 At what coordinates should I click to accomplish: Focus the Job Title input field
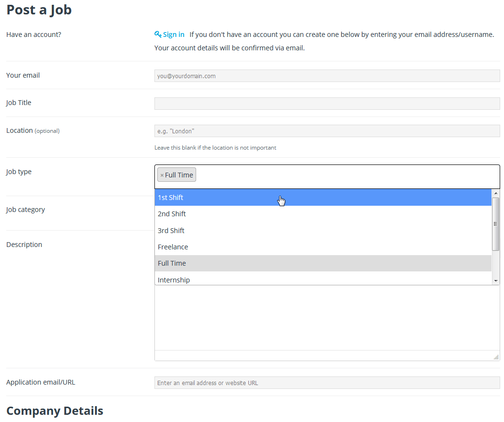point(327,104)
